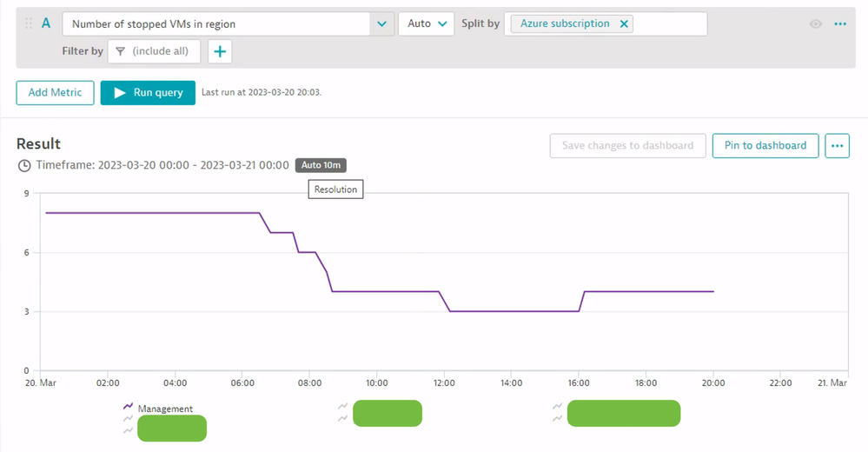Click the metric name input field

(217, 24)
